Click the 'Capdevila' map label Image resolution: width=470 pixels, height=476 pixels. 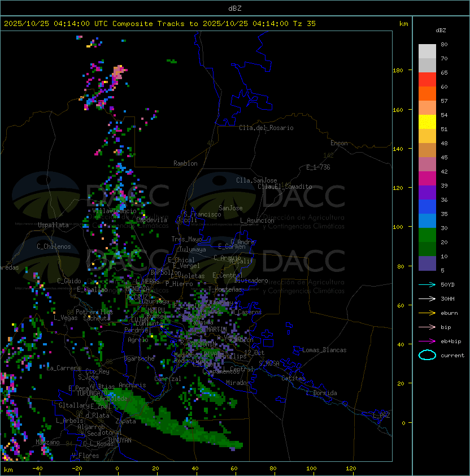[152, 220]
